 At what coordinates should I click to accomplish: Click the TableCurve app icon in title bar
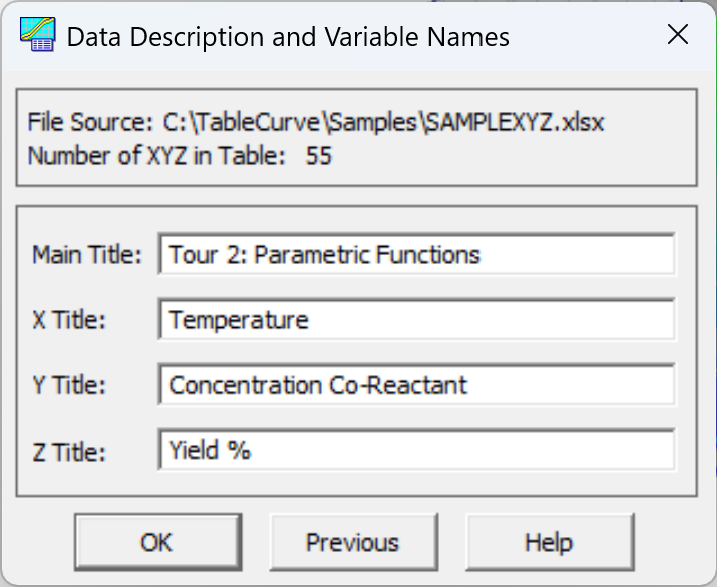pos(37,34)
